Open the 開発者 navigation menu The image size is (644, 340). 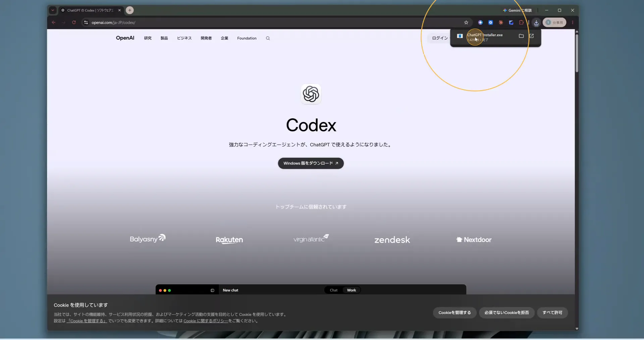[206, 38]
